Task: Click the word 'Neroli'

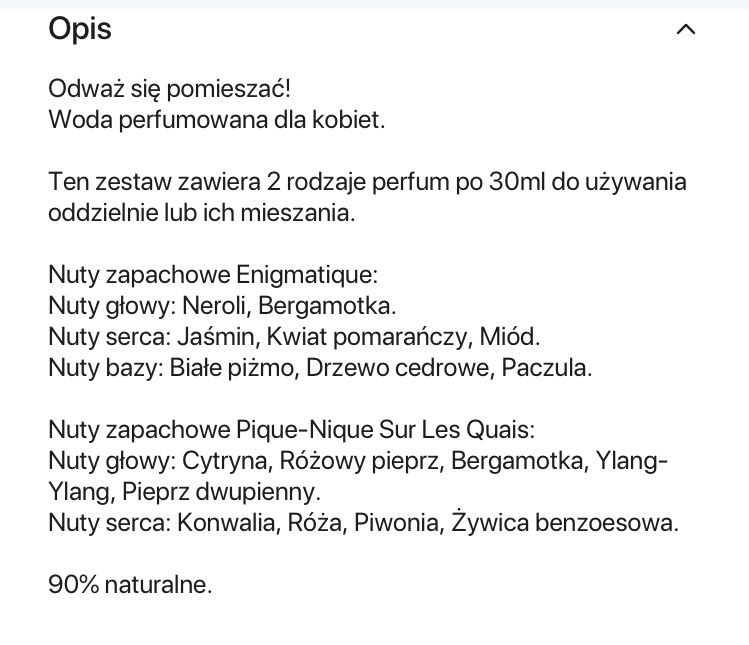Action: tap(214, 305)
